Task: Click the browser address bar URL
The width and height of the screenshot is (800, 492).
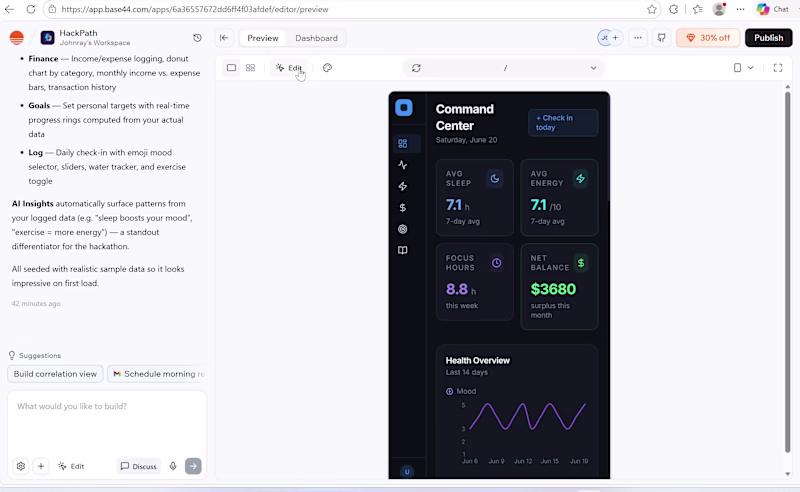Action: 194,9
